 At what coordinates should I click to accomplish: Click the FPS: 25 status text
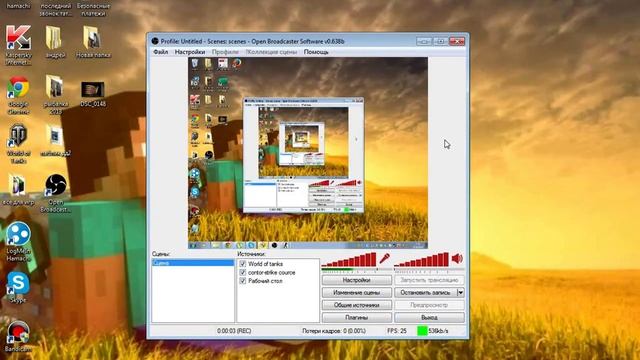(397, 331)
